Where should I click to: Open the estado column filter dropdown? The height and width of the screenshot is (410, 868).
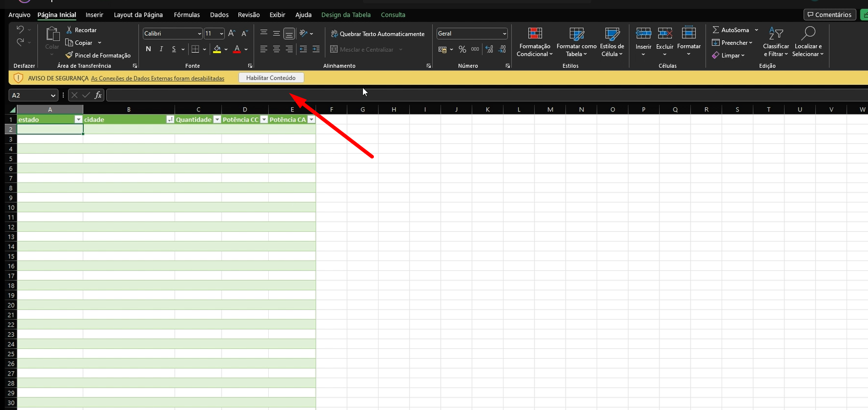(x=78, y=120)
